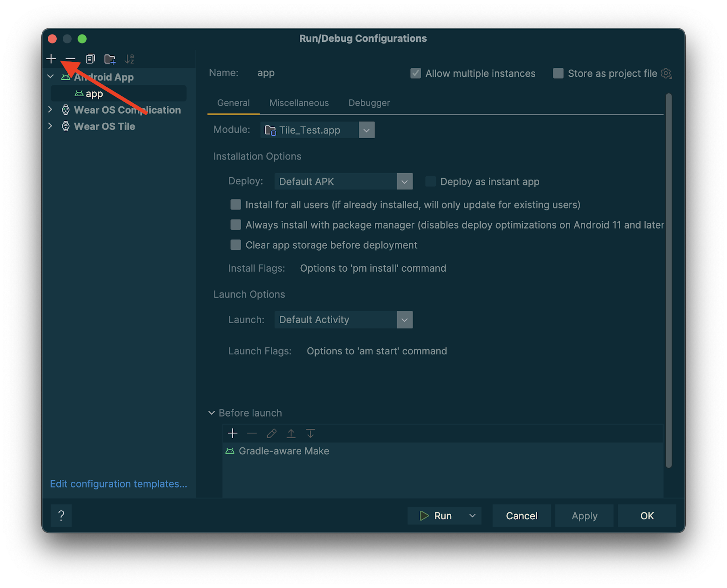Open store as project file settings gear
727x588 pixels.
[x=666, y=73]
